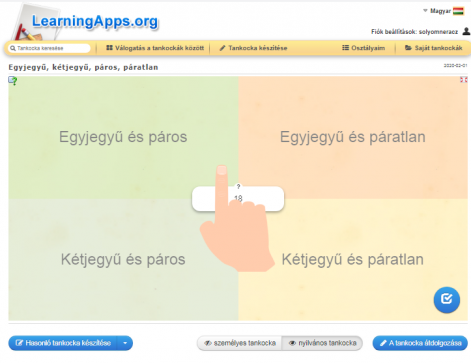Click the red fullscreen toggle icon
This screenshot has height=363, width=471.
tap(464, 80)
